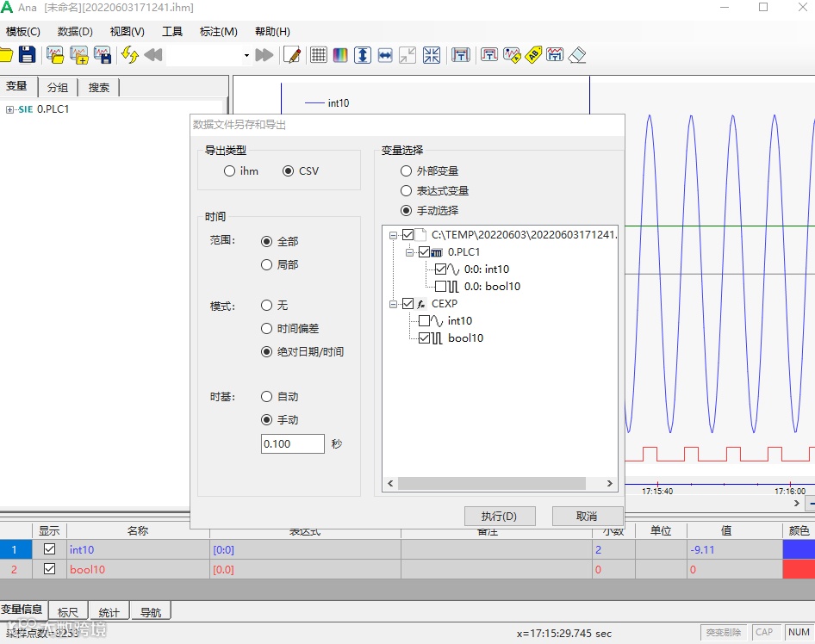Open the empty toolbar dropdown arrow
This screenshot has height=644, width=815.
246,55
